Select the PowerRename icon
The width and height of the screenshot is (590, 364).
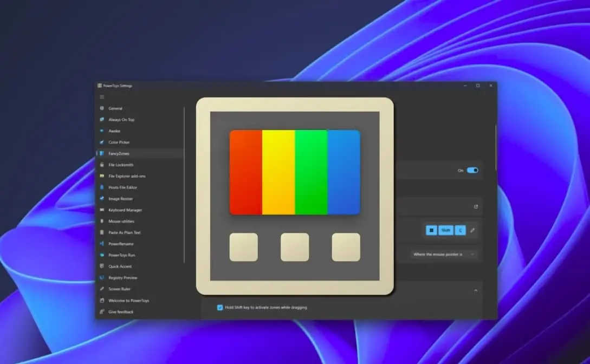102,244
